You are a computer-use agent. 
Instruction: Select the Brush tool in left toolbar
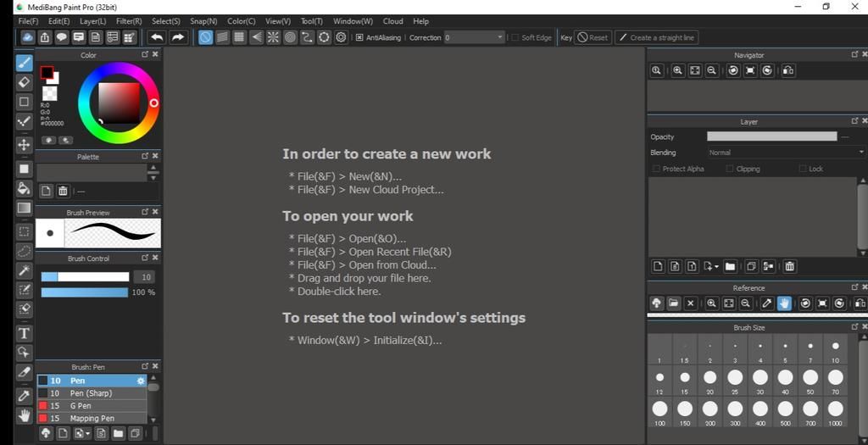click(x=24, y=63)
